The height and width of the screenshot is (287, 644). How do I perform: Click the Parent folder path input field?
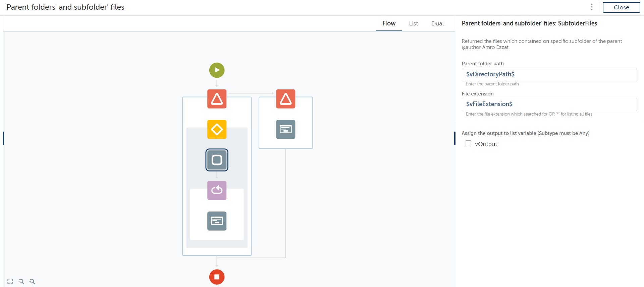(x=549, y=74)
